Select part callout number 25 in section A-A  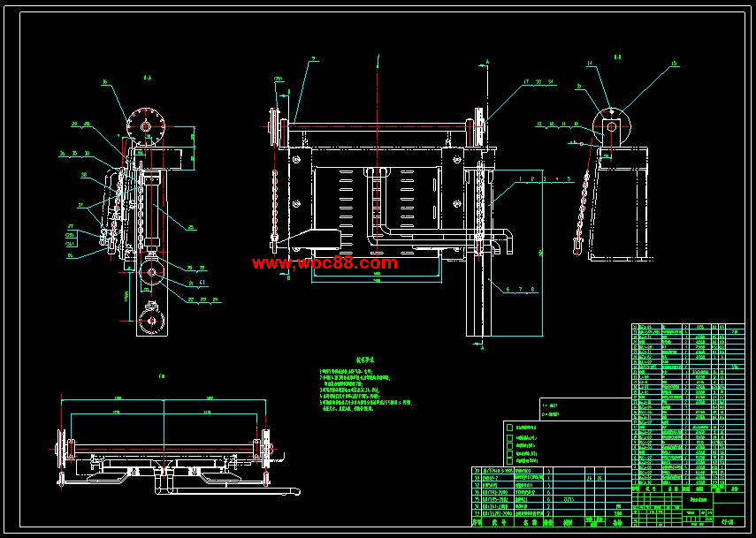click(x=190, y=228)
